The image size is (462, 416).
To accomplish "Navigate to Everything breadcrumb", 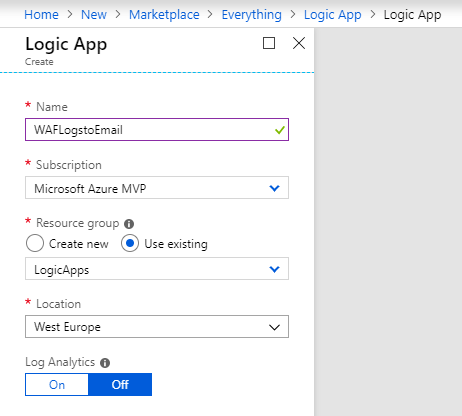I will pos(252,15).
